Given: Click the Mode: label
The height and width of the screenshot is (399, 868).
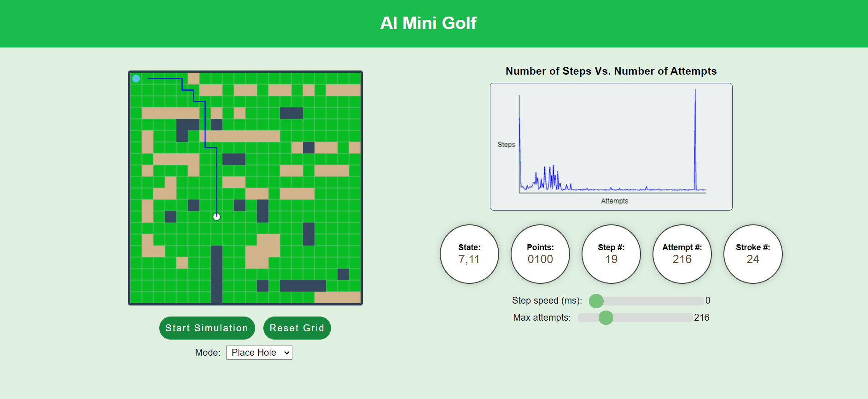Looking at the screenshot, I should coord(208,352).
